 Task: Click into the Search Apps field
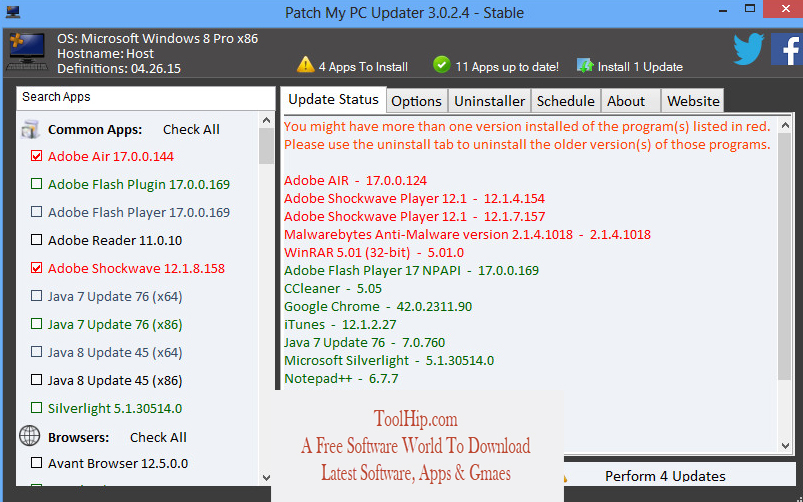(x=146, y=97)
